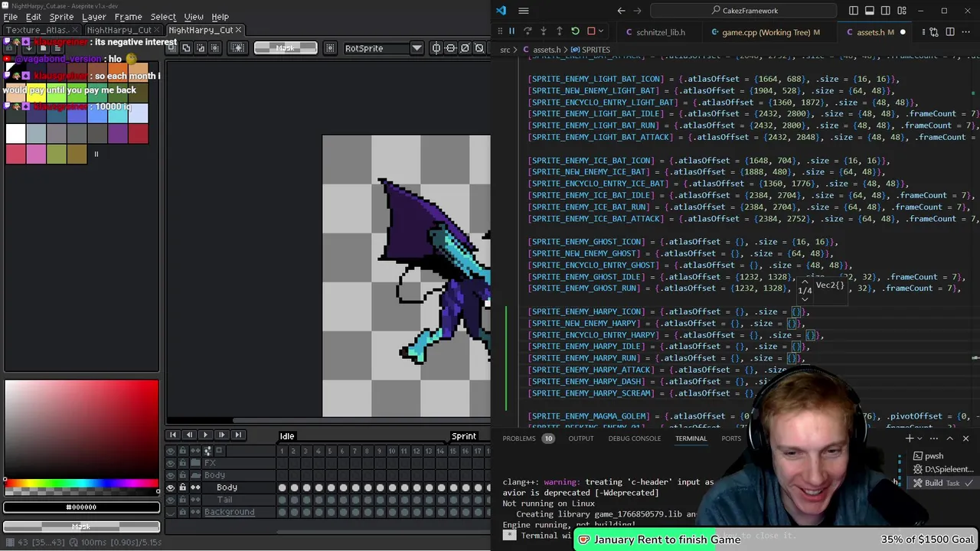Toggle lock on the Tail layer
The height and width of the screenshot is (551, 980).
[x=182, y=500]
